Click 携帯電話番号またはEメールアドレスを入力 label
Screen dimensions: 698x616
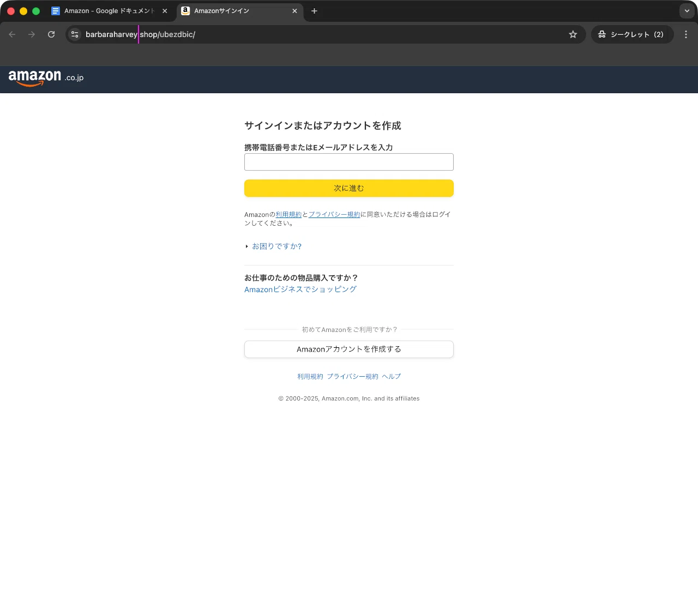(318, 148)
